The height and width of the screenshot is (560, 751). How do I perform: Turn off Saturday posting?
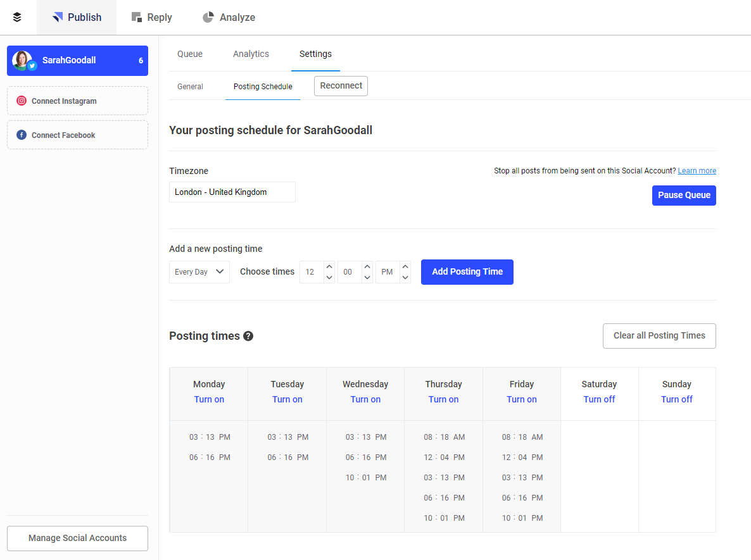[x=599, y=399]
